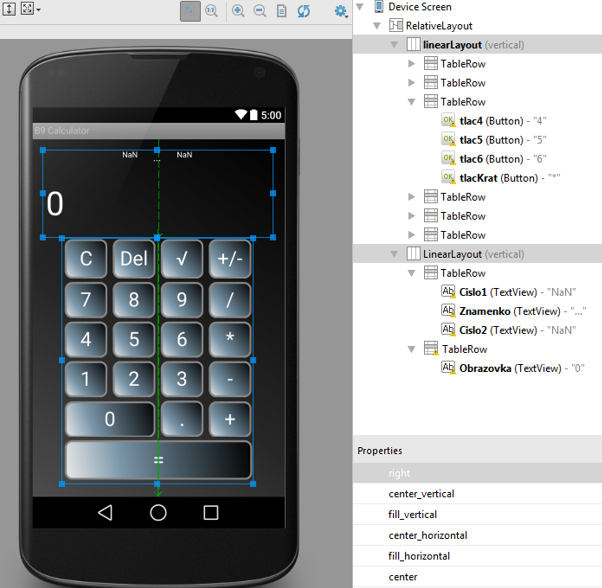Image resolution: width=602 pixels, height=588 pixels.
Task: Click the refresh preview icon
Action: tap(304, 11)
